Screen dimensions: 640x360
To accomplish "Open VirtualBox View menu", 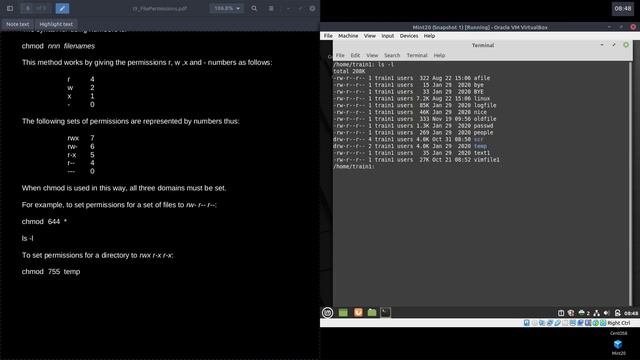I will 369,36.
